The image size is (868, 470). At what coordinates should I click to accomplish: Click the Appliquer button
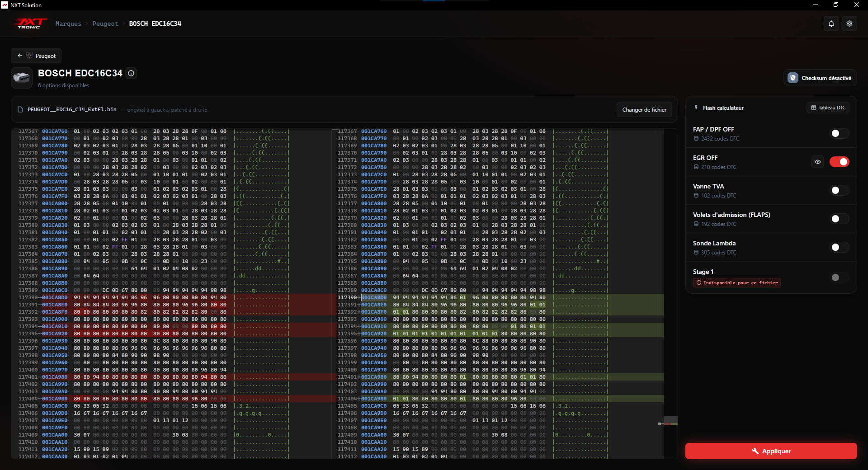[771, 451]
